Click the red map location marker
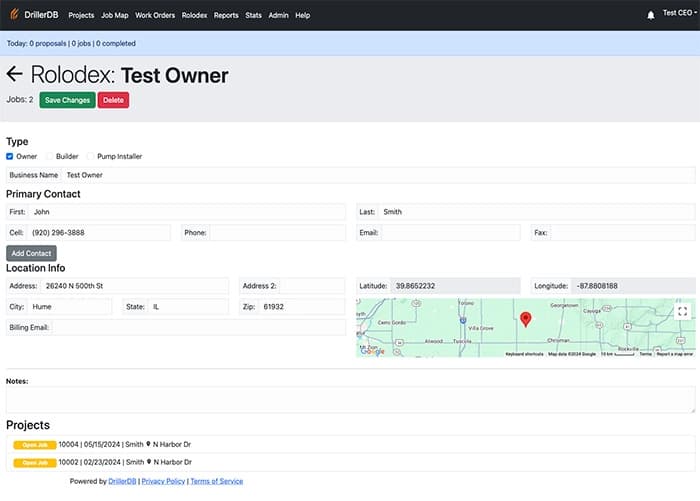The height and width of the screenshot is (501, 700). click(526, 318)
